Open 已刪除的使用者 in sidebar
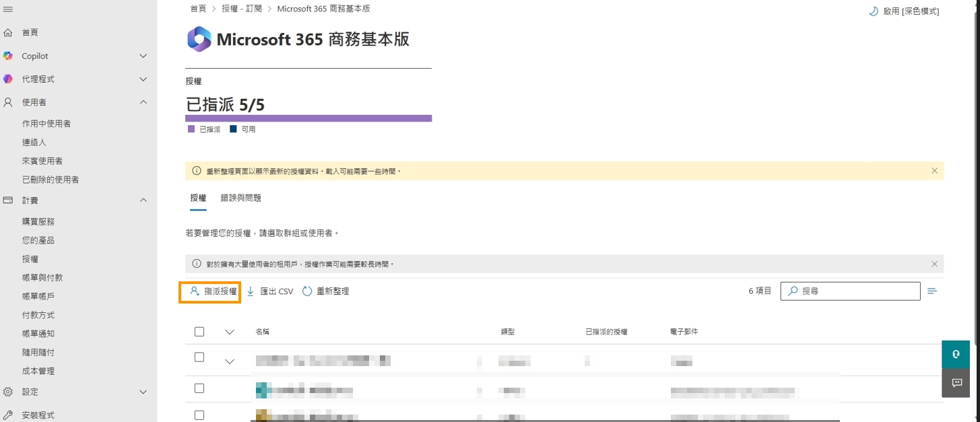 tap(51, 180)
